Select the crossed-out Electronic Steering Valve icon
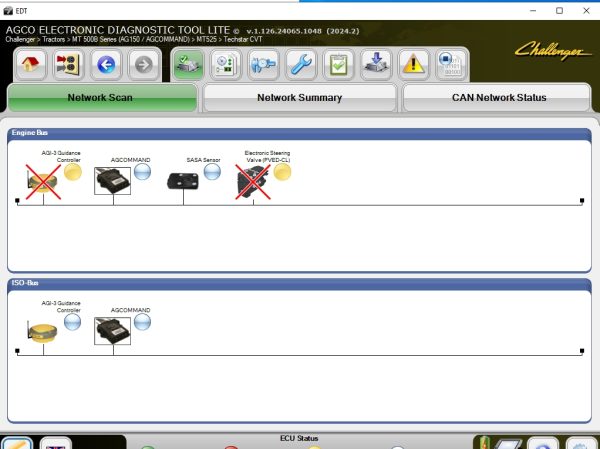Image resolution: width=600 pixels, height=449 pixels. (x=253, y=182)
